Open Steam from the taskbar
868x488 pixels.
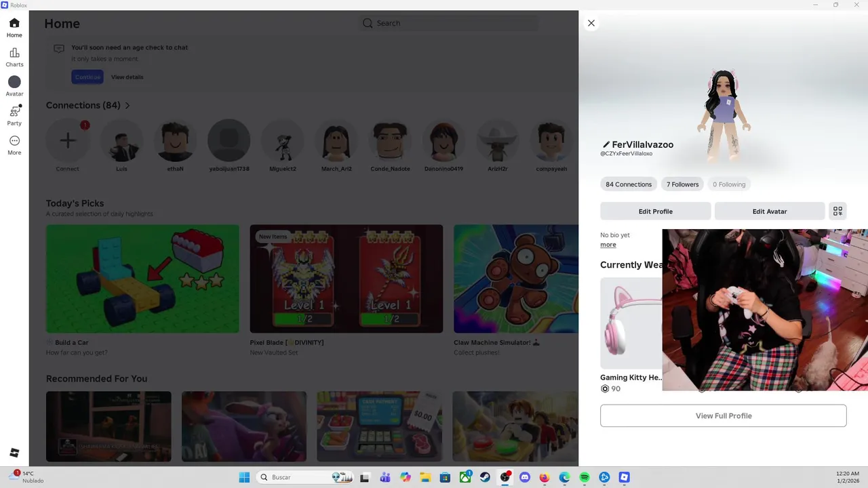(485, 477)
